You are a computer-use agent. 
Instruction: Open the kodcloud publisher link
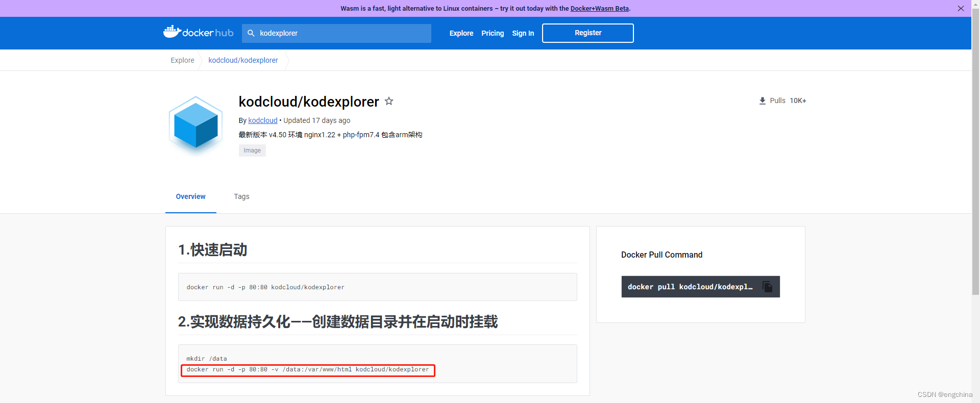pyautogui.click(x=263, y=120)
